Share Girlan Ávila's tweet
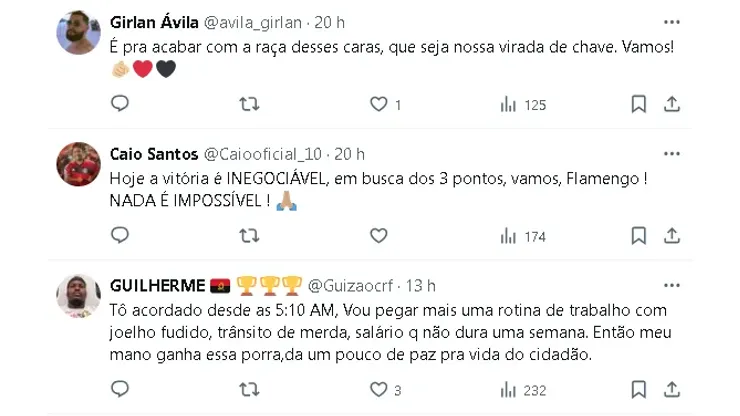 pos(672,104)
